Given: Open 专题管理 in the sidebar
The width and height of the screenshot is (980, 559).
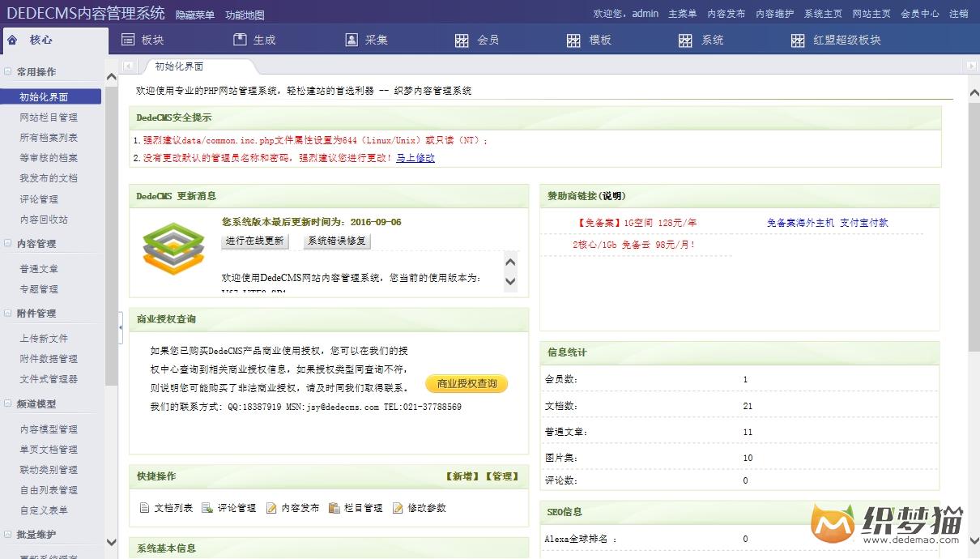Looking at the screenshot, I should coord(39,289).
